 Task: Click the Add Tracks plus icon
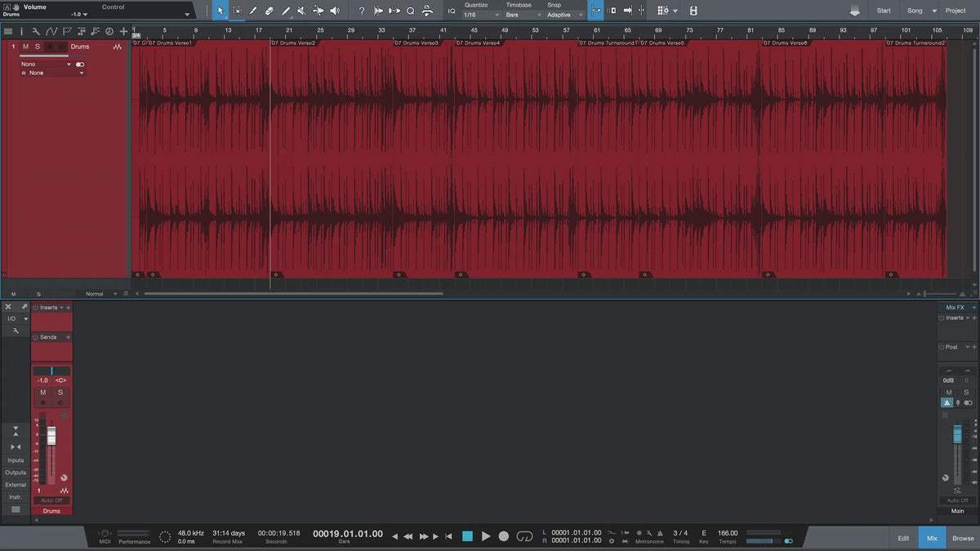(x=123, y=32)
